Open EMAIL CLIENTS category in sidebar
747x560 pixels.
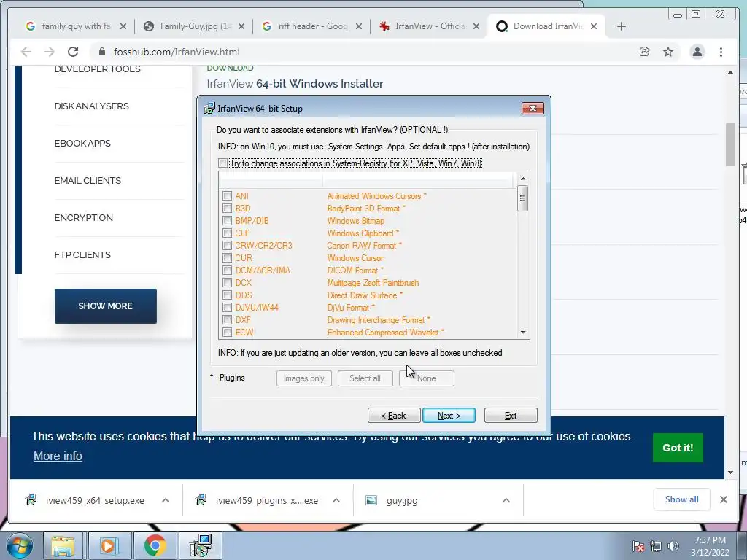coord(88,181)
